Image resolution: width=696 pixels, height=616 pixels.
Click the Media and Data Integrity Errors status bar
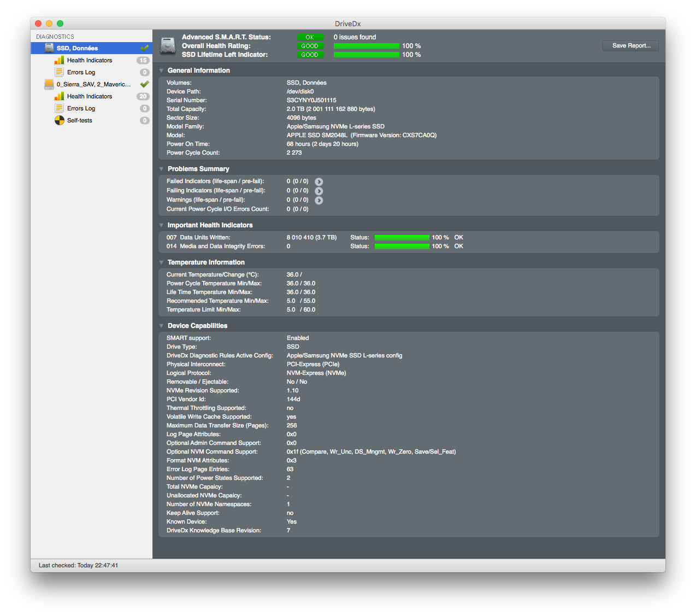tap(402, 246)
